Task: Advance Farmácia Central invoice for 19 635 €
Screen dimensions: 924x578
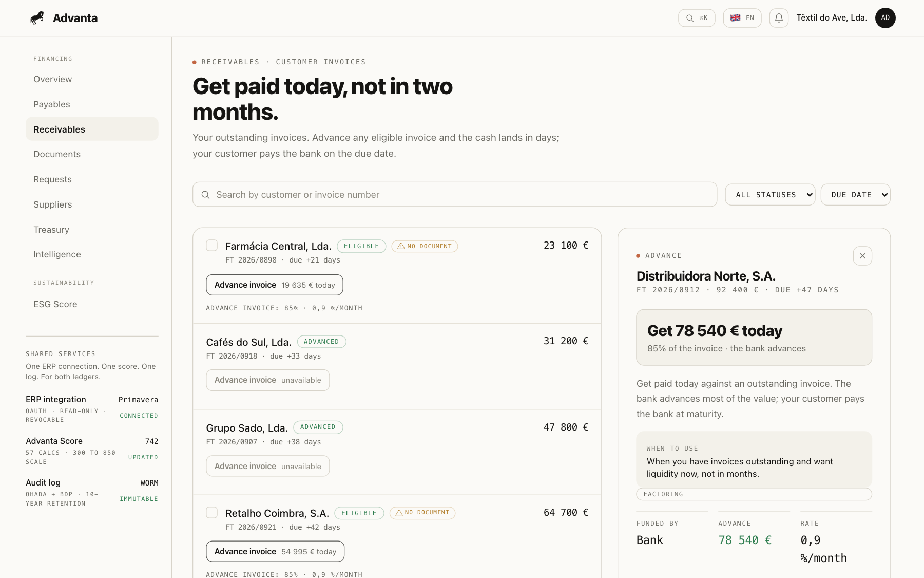Action: pos(275,285)
